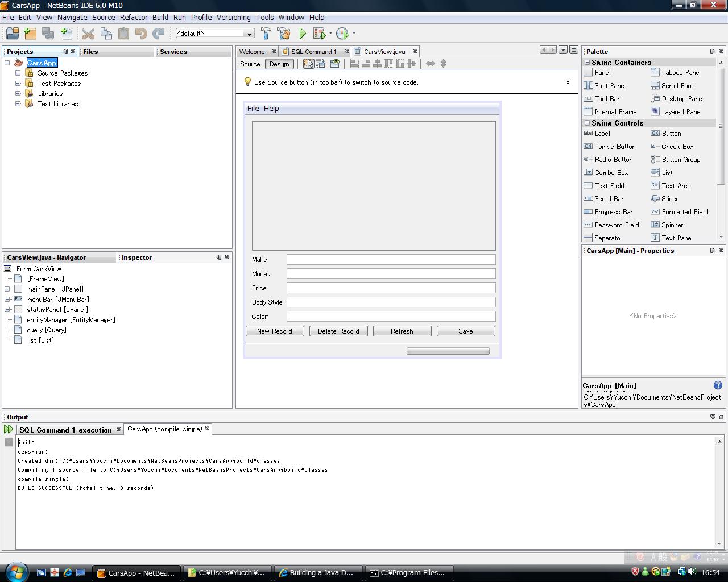Expand mainPanel [JPanel] in Navigator

[x=7, y=289]
